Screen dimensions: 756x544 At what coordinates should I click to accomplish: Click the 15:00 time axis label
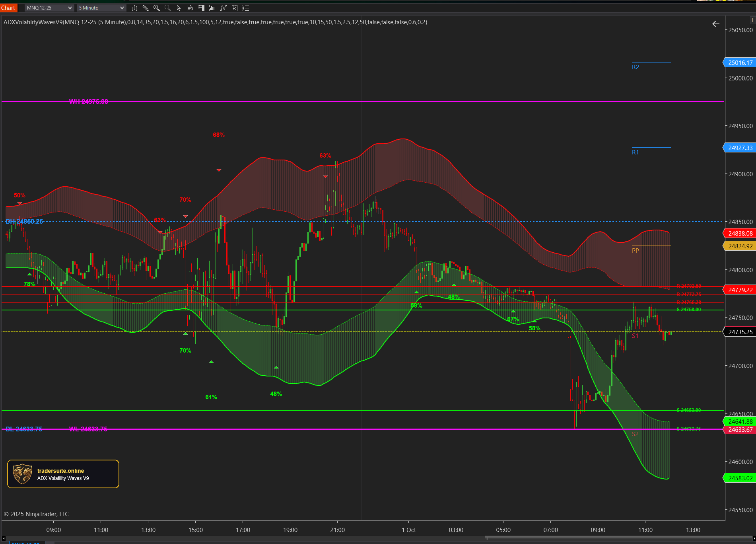(x=196, y=530)
